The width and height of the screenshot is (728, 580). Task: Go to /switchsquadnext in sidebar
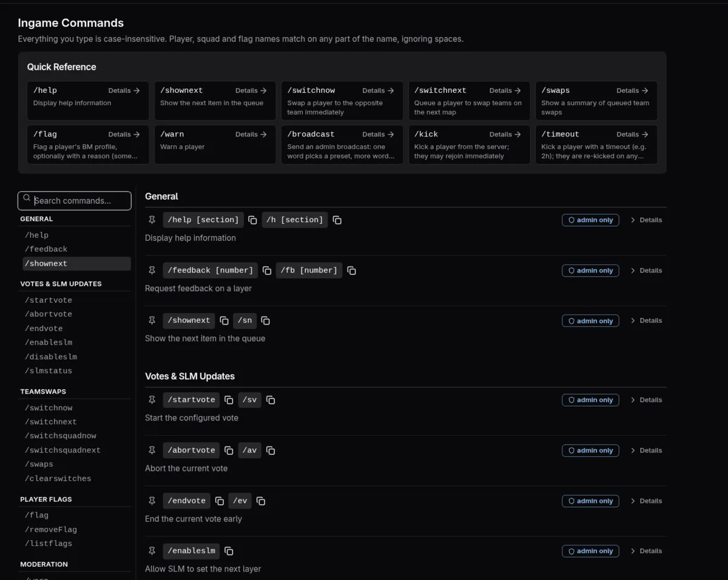click(x=76, y=450)
